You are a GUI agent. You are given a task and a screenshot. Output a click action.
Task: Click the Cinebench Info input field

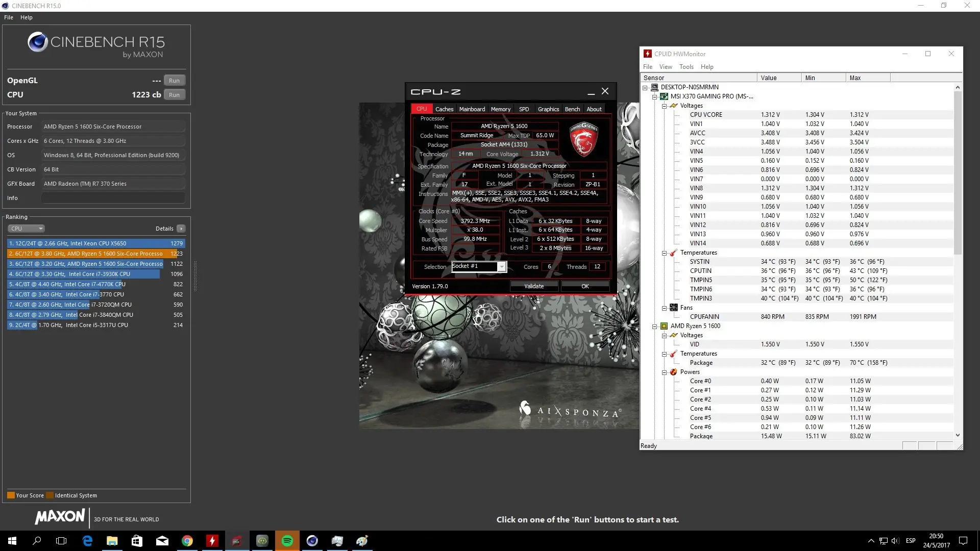(113, 198)
